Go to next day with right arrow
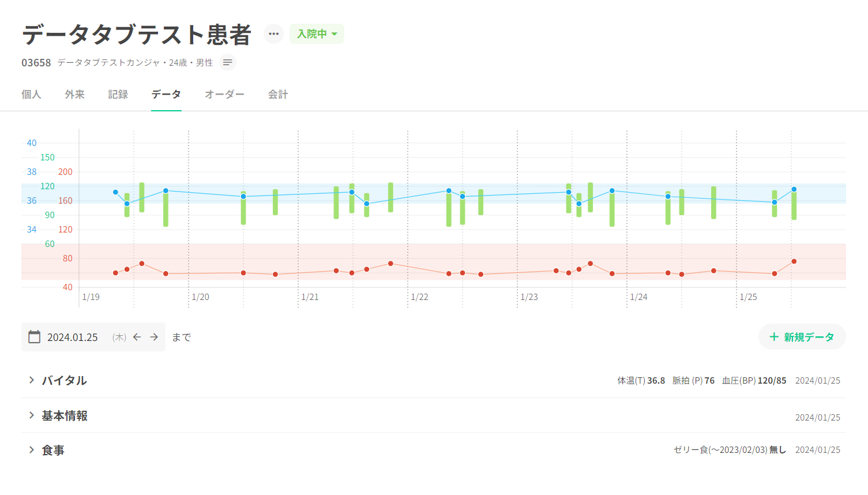This screenshot has width=868, height=495. 154,337
